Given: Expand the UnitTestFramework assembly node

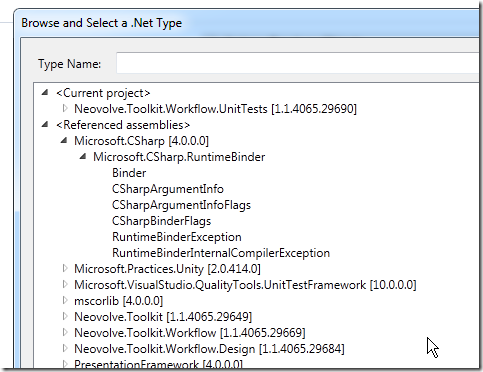Looking at the screenshot, I should [x=65, y=284].
